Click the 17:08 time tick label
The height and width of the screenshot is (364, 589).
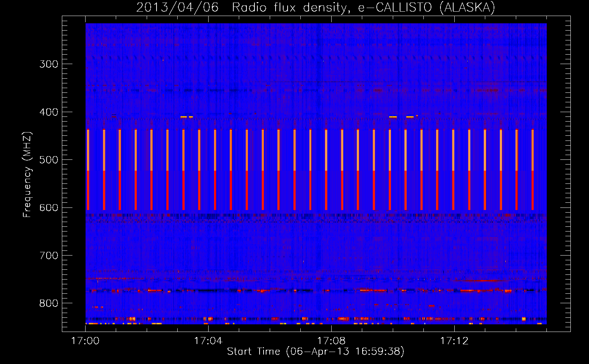click(x=331, y=341)
